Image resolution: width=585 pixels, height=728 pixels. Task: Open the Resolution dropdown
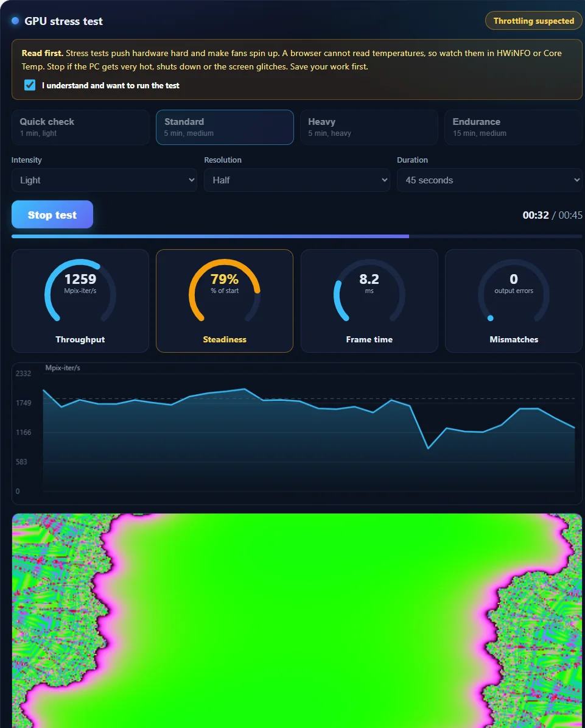point(297,180)
